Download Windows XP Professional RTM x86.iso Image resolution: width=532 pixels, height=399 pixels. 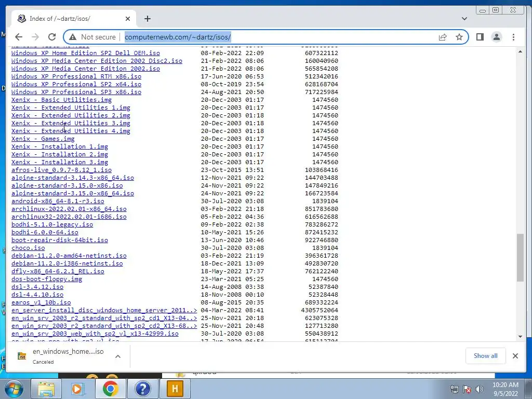[76, 76]
